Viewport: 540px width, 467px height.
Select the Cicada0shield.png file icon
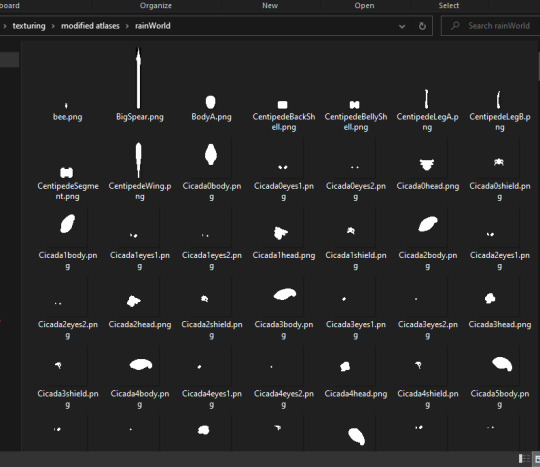[x=499, y=162]
